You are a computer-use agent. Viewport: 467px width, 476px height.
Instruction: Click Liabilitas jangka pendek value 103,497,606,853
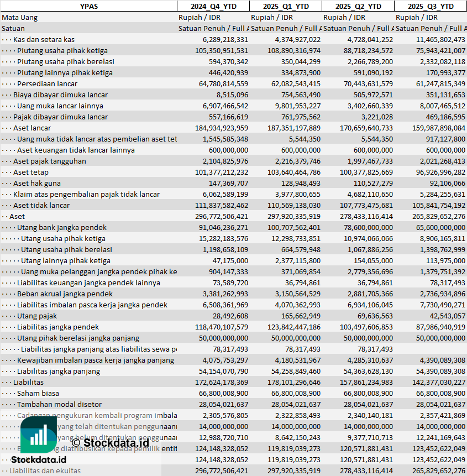coord(366,327)
